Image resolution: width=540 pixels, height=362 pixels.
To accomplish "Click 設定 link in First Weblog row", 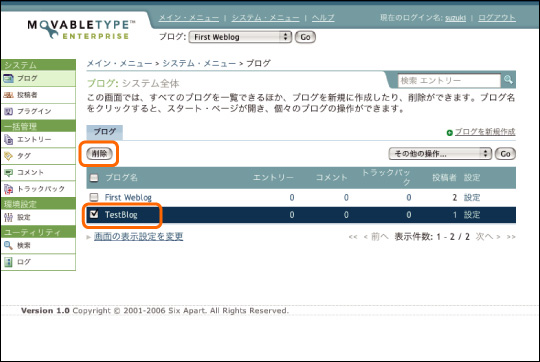I will 472,197.
